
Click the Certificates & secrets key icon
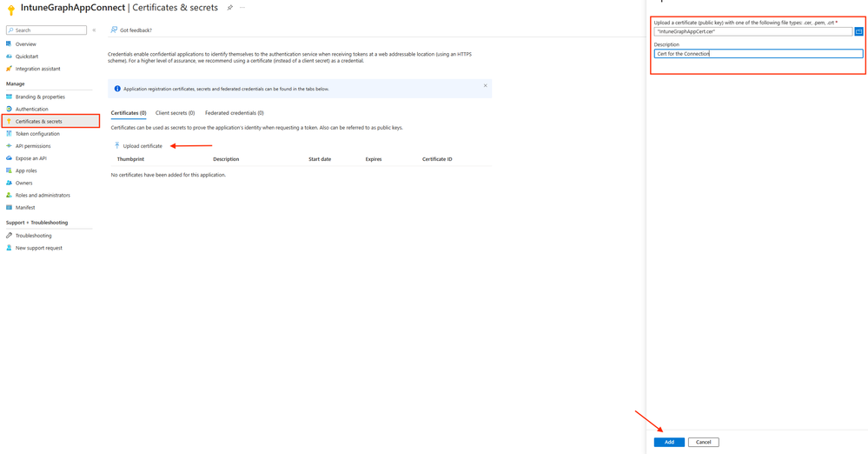point(9,121)
